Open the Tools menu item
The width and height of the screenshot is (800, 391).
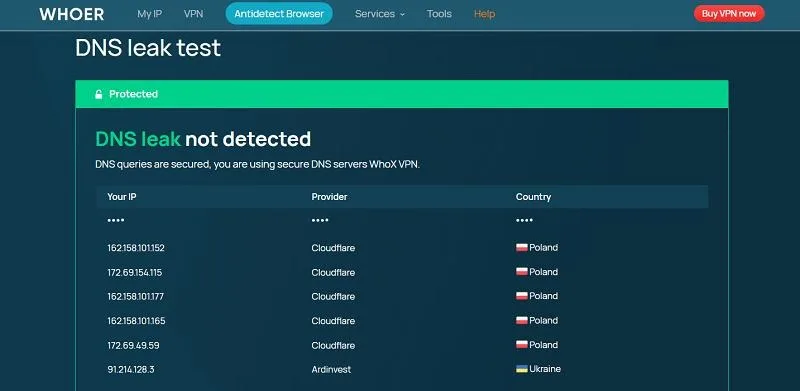point(439,14)
